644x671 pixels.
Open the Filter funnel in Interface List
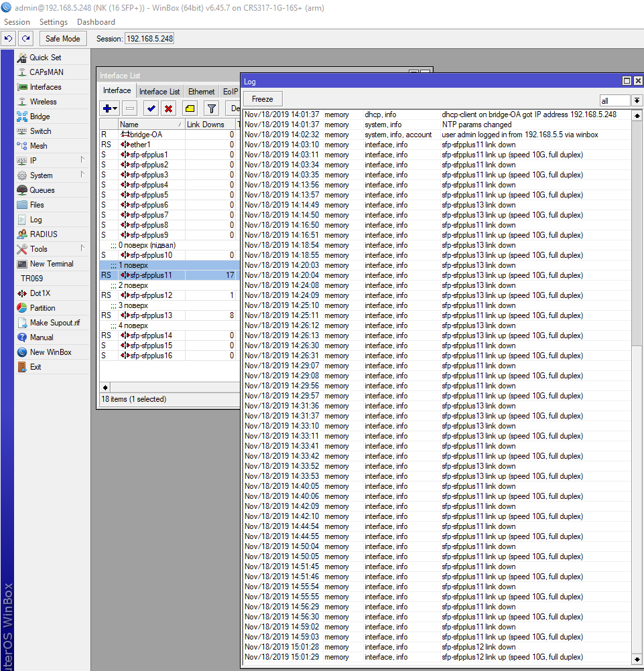[x=211, y=108]
